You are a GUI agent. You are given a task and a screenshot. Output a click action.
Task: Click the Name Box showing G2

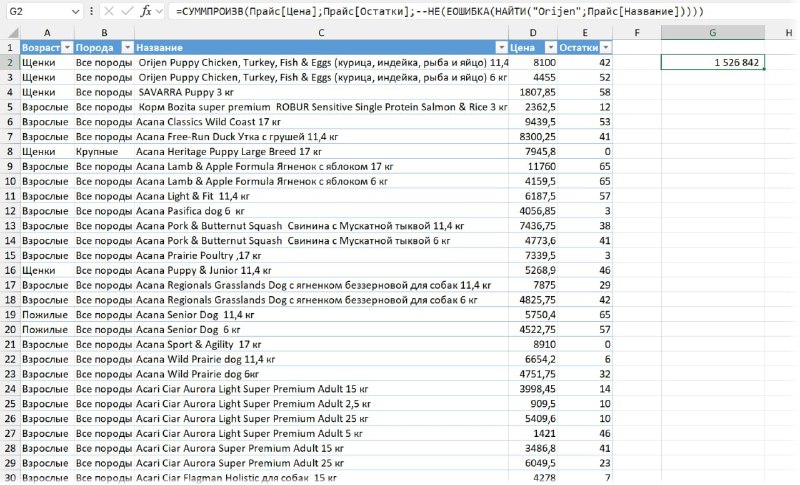coord(38,11)
